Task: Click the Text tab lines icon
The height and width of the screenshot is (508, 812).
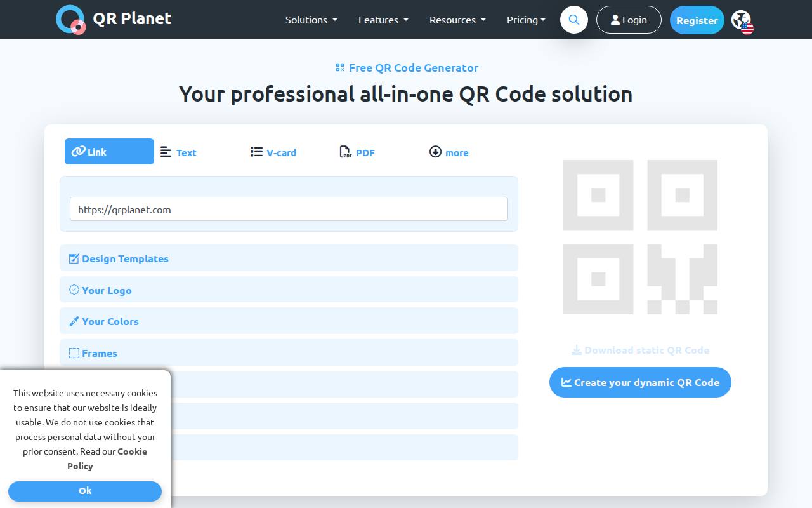Action: coord(166,152)
